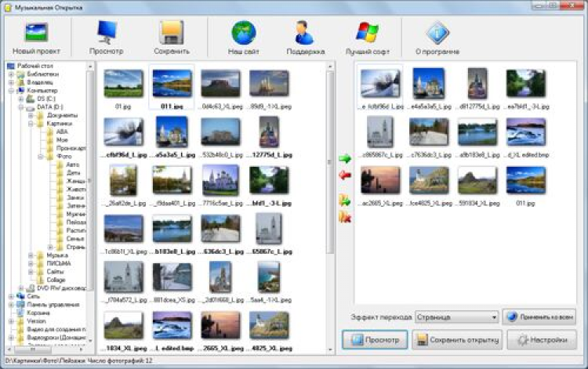
Task: Collapse the Фото folder node
Action: pyautogui.click(x=41, y=157)
